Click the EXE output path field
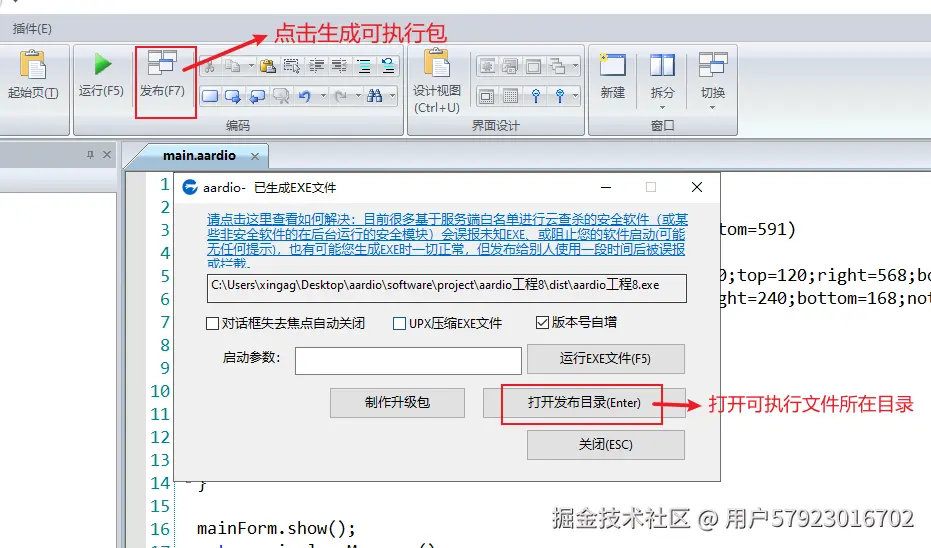The image size is (931, 548). (x=446, y=288)
